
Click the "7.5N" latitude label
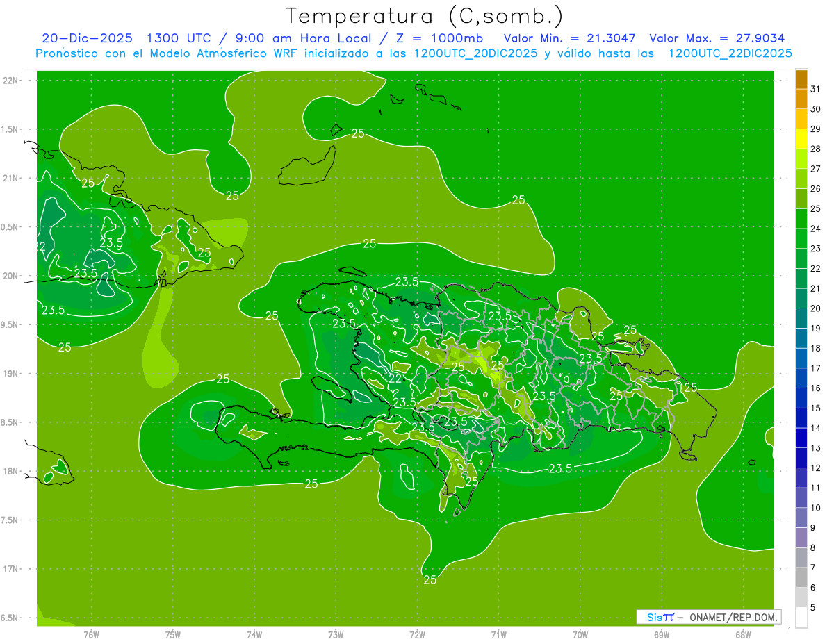[10, 520]
